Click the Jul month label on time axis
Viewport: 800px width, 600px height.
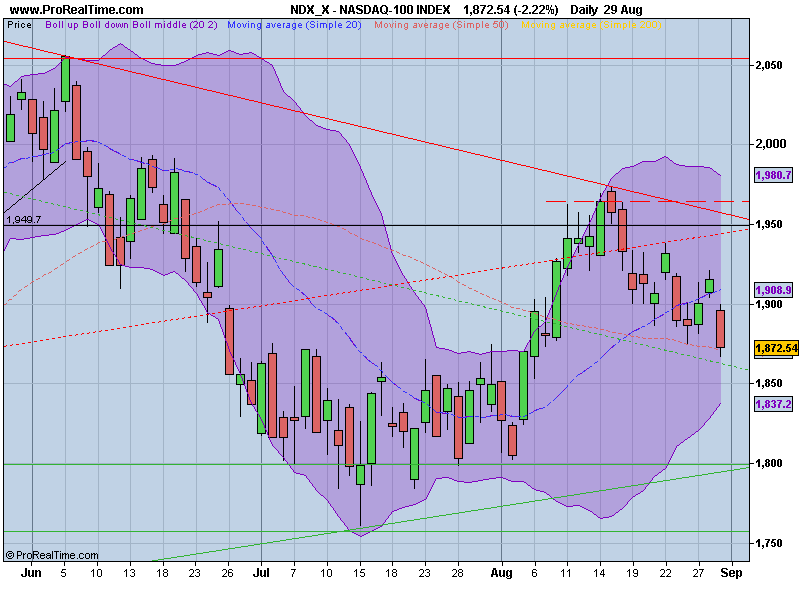coord(261,573)
